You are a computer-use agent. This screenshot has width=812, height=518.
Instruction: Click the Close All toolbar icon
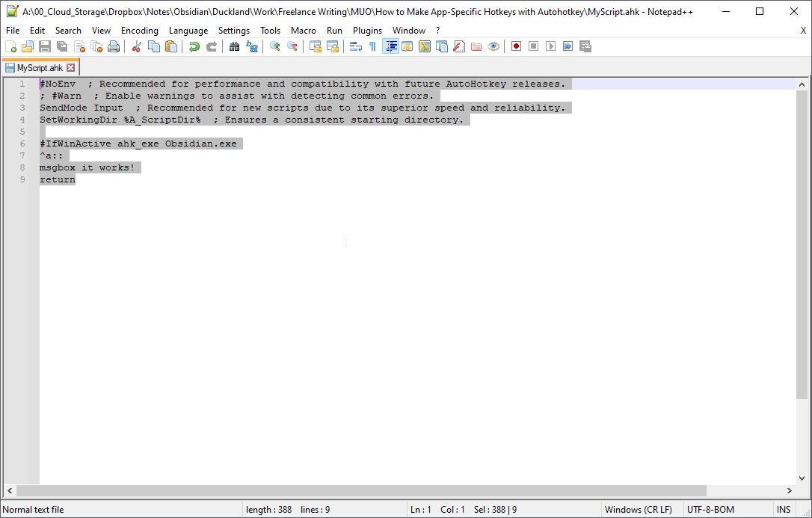point(96,46)
